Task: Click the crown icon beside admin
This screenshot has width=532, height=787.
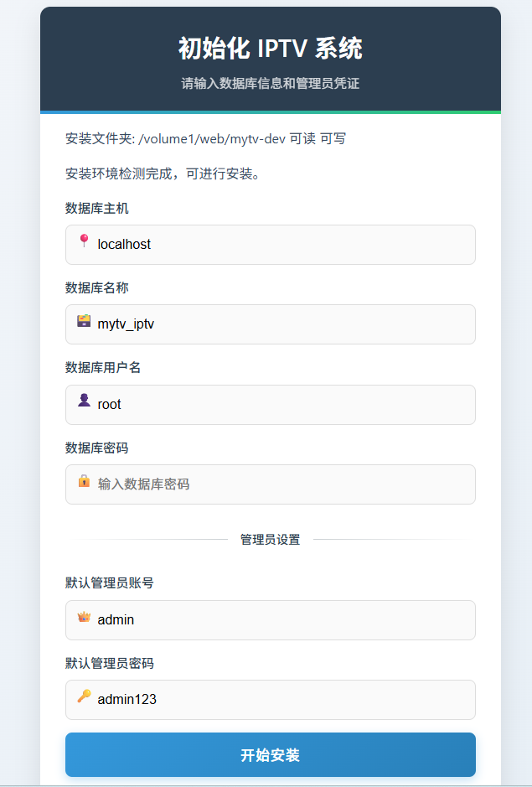Action: coord(84,617)
